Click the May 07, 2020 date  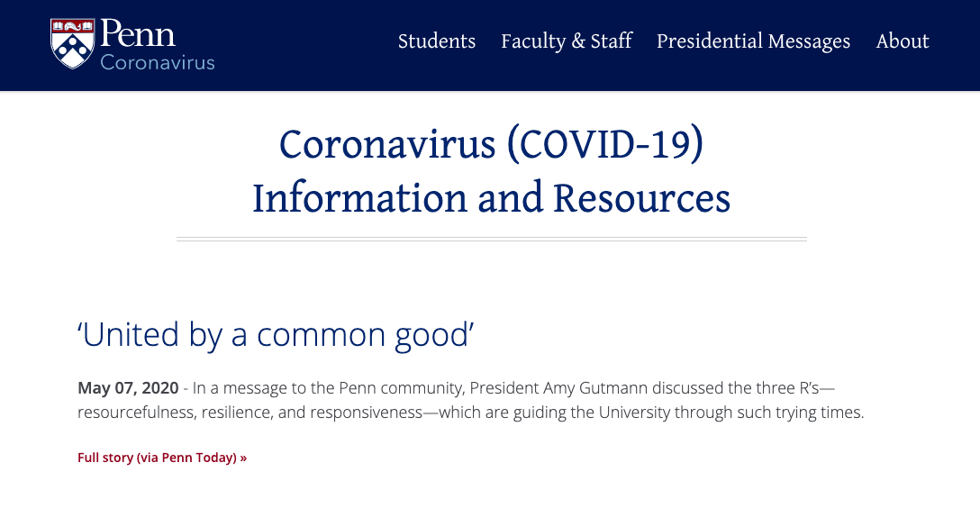click(128, 388)
